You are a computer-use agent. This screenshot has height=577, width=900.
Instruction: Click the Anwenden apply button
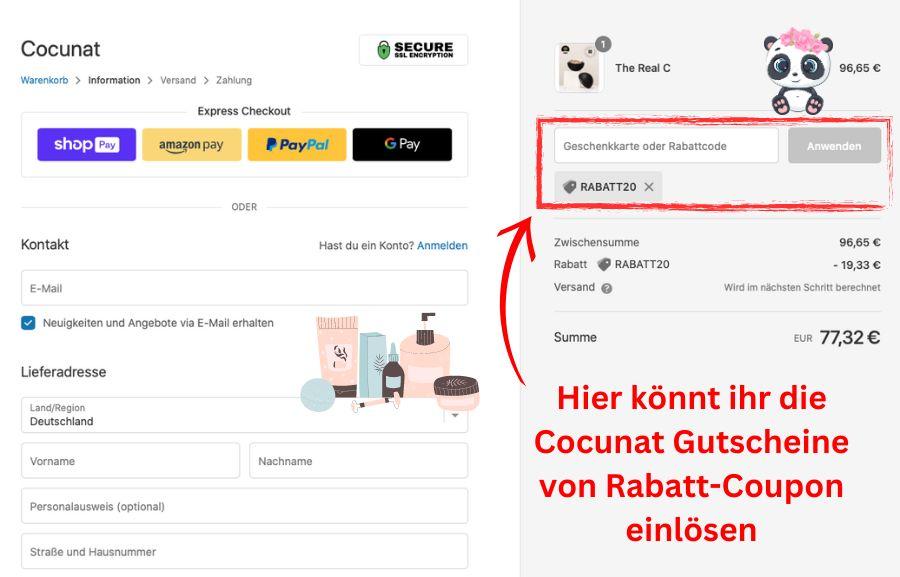pyautogui.click(x=834, y=146)
